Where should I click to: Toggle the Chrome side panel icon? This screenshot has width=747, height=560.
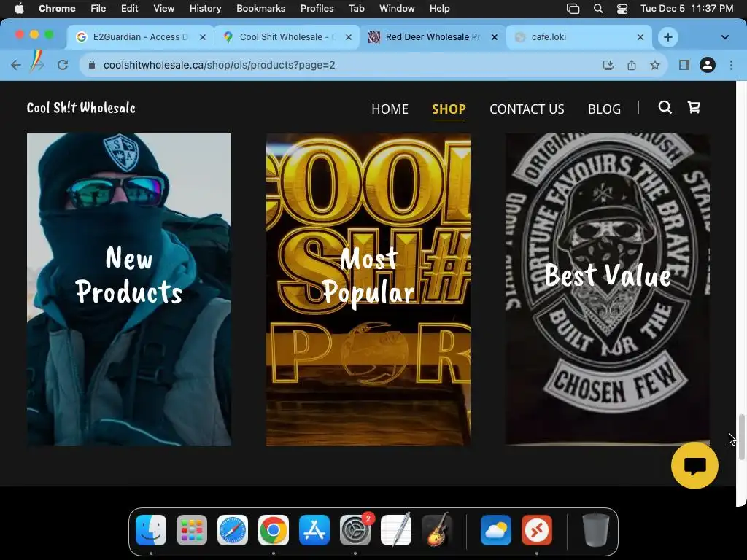tap(684, 65)
